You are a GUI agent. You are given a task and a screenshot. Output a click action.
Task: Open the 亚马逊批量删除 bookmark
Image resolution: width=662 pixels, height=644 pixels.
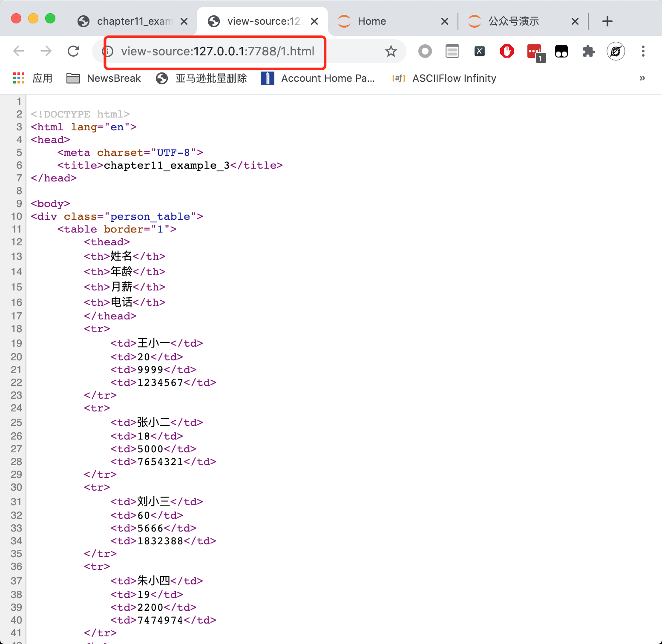pos(201,78)
